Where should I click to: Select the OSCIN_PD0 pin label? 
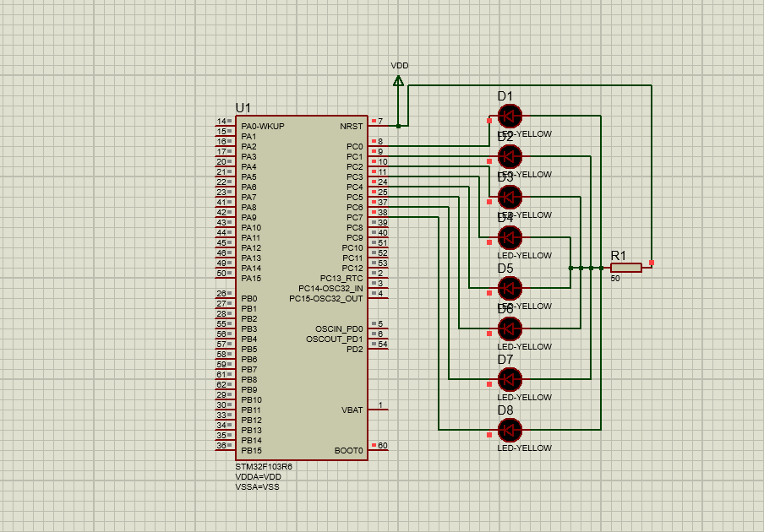click(339, 329)
